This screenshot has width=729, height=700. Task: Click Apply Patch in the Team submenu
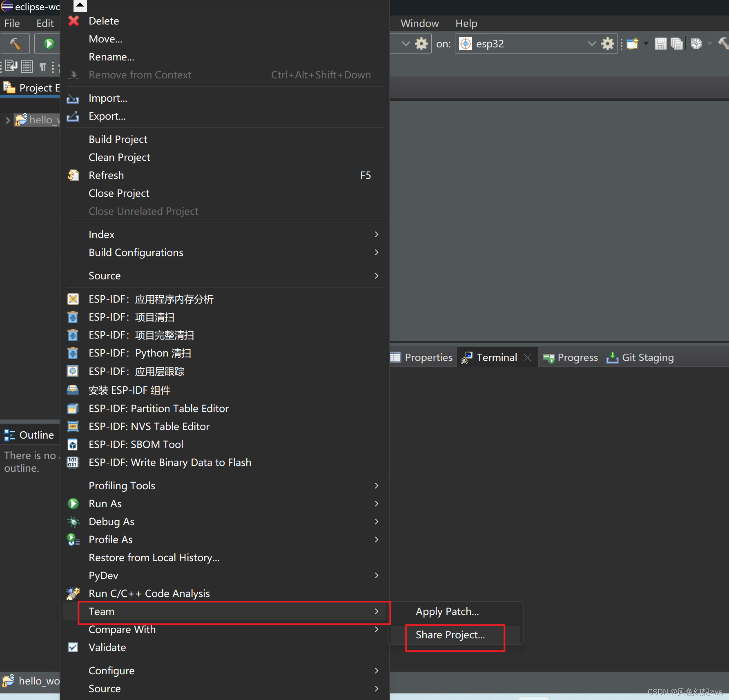[447, 611]
